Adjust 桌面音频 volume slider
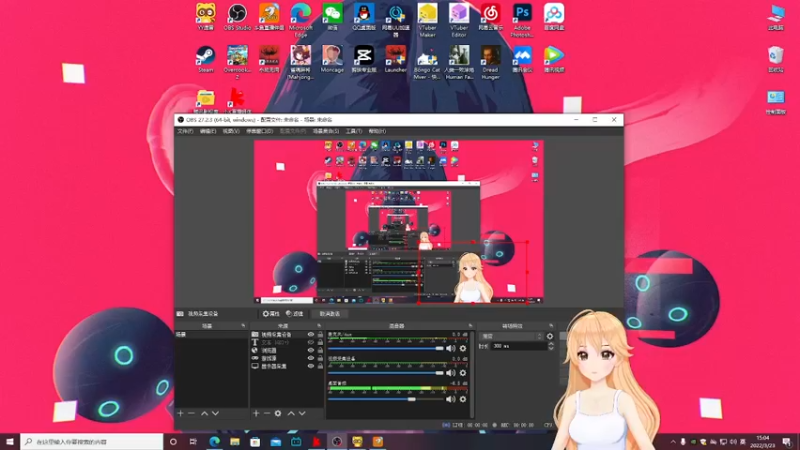The height and width of the screenshot is (450, 800). point(386,399)
